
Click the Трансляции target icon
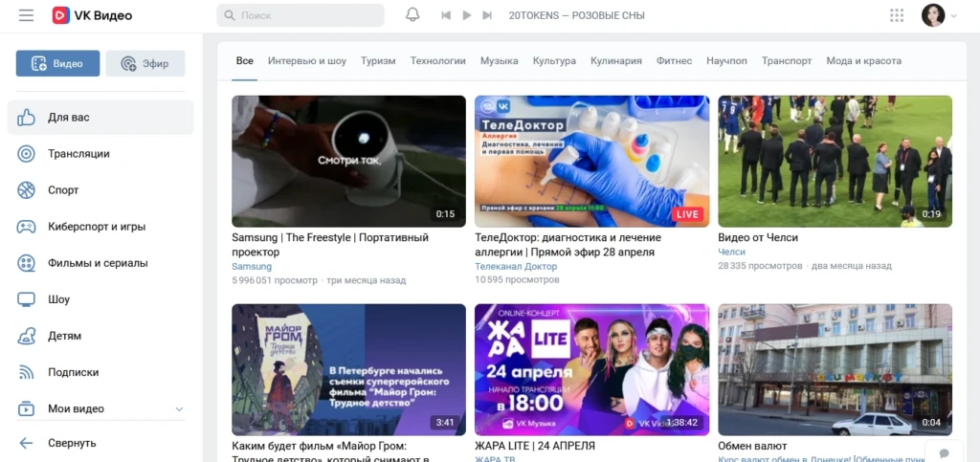coord(26,154)
